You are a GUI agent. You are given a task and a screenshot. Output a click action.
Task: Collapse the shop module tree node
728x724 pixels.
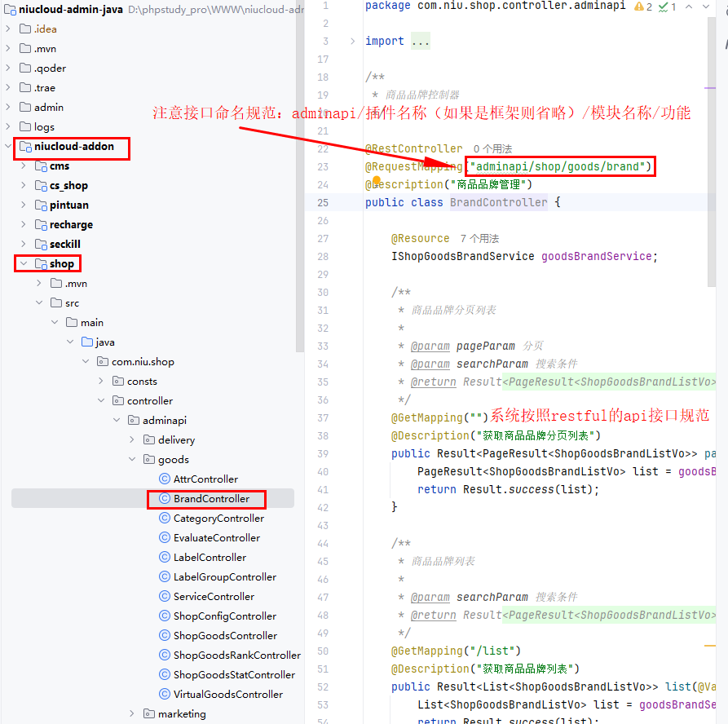[x=24, y=264]
